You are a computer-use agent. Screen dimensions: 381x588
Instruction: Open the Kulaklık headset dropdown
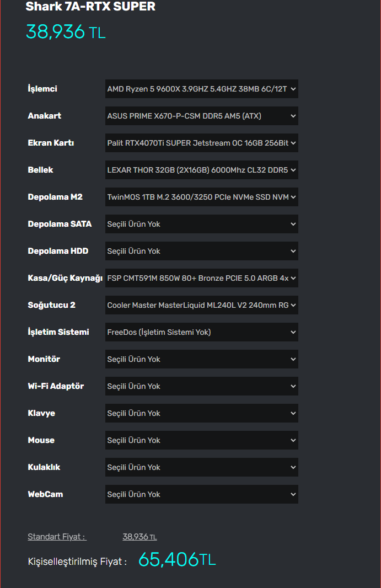(201, 467)
